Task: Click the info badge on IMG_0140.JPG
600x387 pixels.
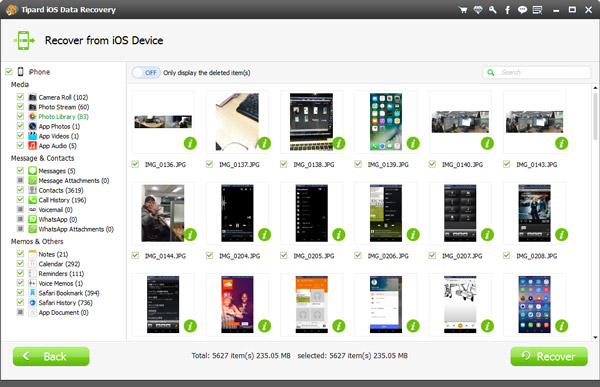Action: point(487,143)
